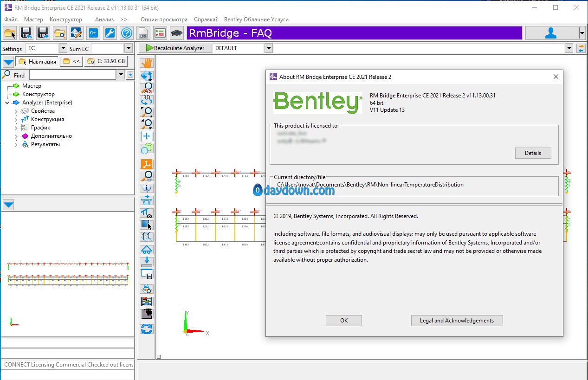Image resolution: width=588 pixels, height=380 pixels.
Task: Click the RmBridge - FAQ purple banner
Action: click(355, 33)
